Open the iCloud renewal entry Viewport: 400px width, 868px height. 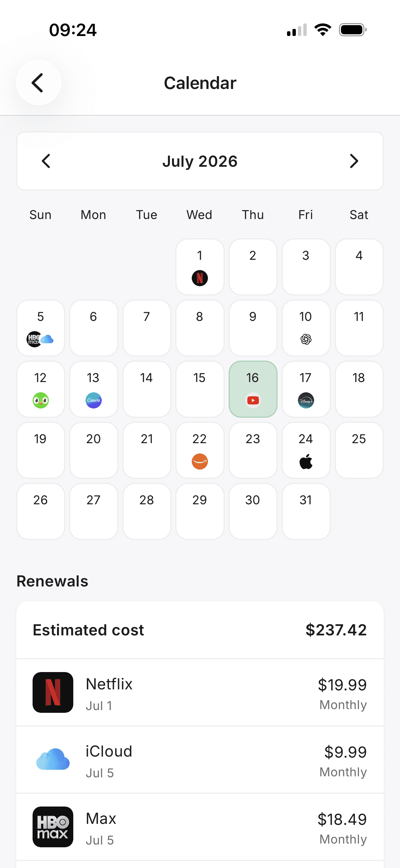click(x=200, y=760)
